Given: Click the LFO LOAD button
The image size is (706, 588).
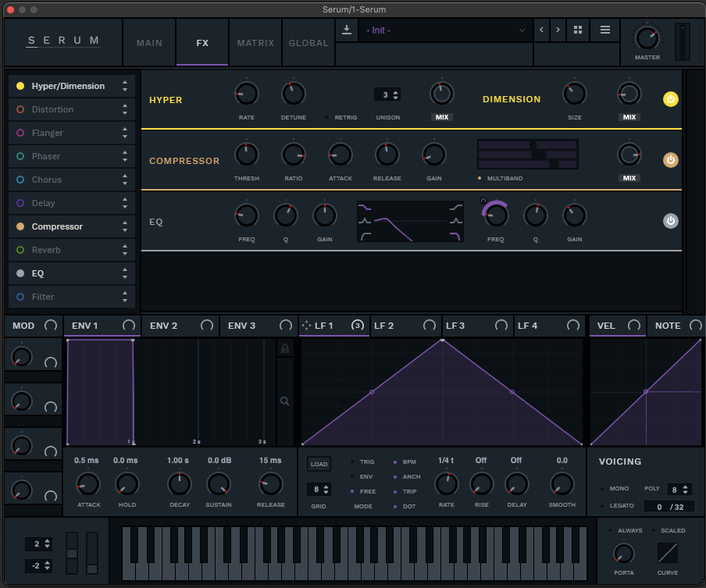Looking at the screenshot, I should [319, 464].
